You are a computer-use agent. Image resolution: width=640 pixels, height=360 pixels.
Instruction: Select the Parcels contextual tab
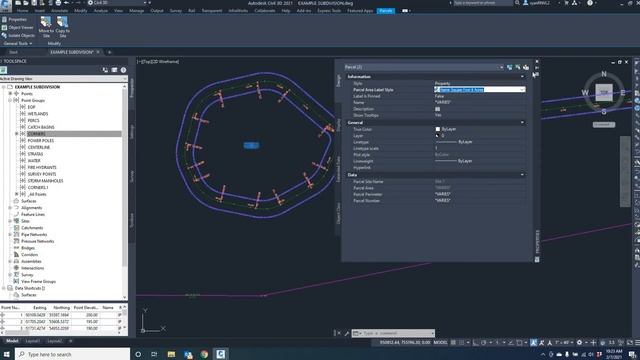385,11
